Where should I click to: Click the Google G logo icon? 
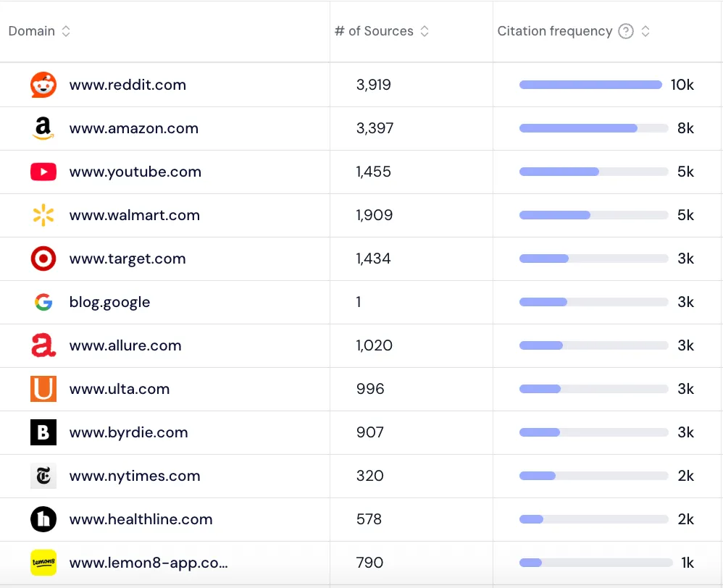43,302
